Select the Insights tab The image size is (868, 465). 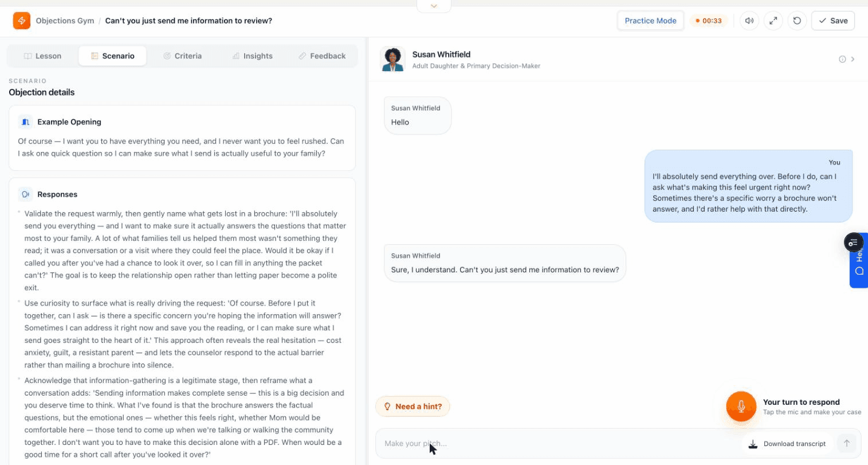[252, 56]
